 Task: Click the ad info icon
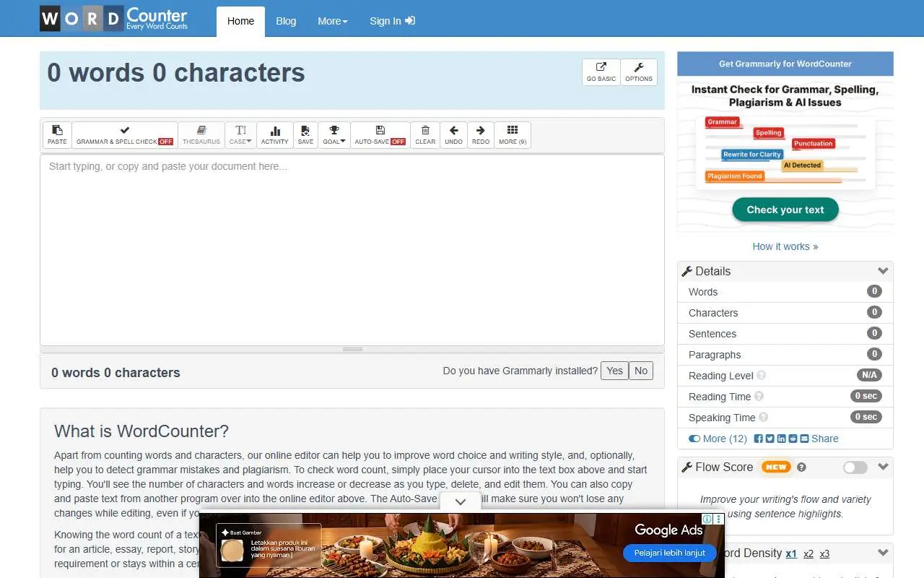[x=708, y=519]
